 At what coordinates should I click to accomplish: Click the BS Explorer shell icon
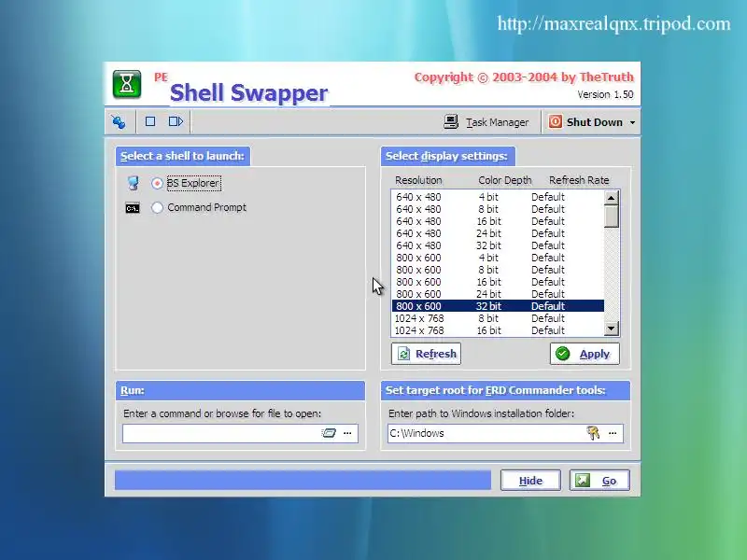coord(133,183)
